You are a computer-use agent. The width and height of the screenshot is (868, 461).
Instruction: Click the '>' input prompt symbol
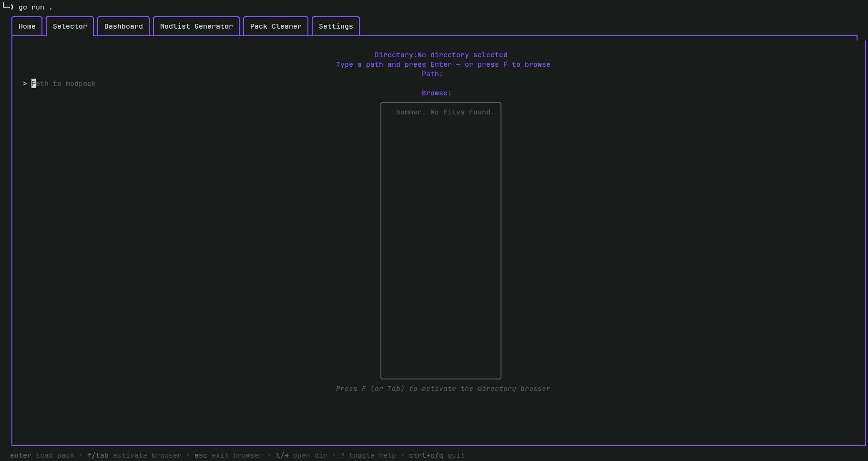25,83
